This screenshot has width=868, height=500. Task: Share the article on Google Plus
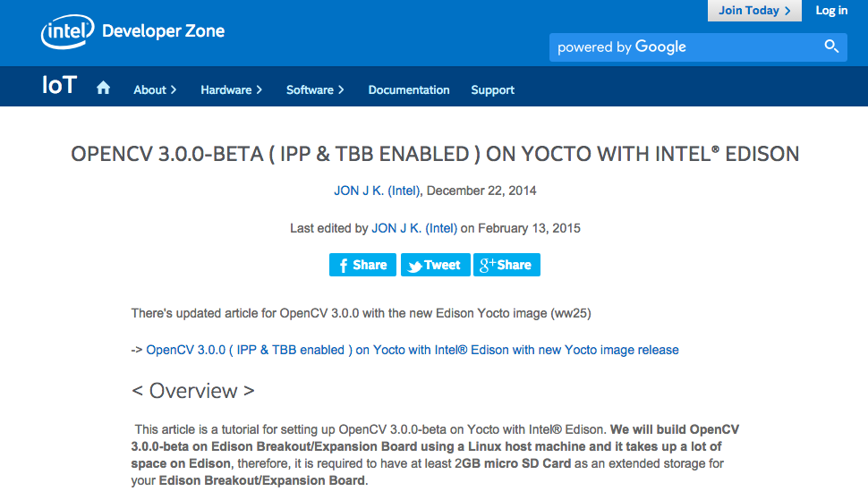click(x=506, y=265)
